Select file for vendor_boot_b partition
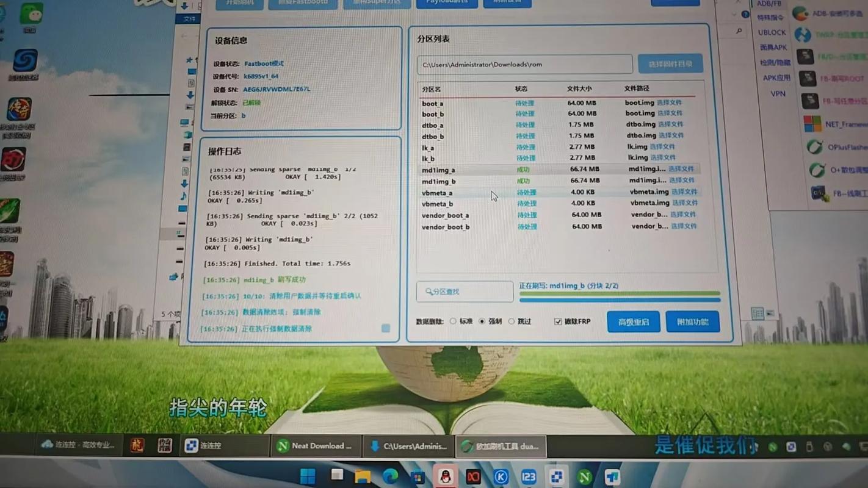Image resolution: width=868 pixels, height=488 pixels. (x=684, y=226)
